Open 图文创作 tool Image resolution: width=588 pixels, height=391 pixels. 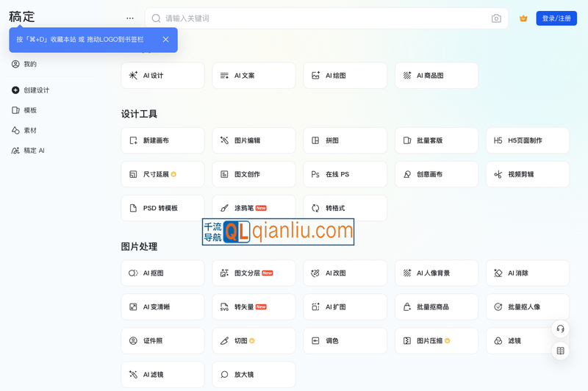coord(254,174)
